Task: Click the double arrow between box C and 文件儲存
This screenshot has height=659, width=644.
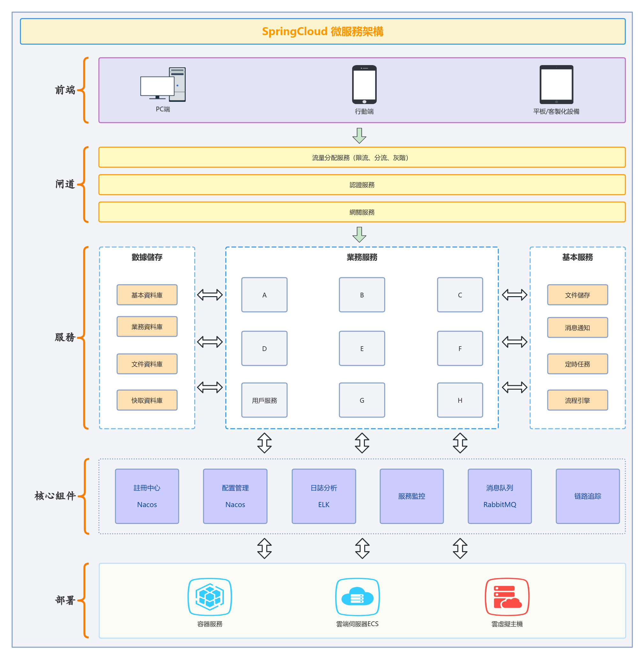Action: pyautogui.click(x=514, y=295)
